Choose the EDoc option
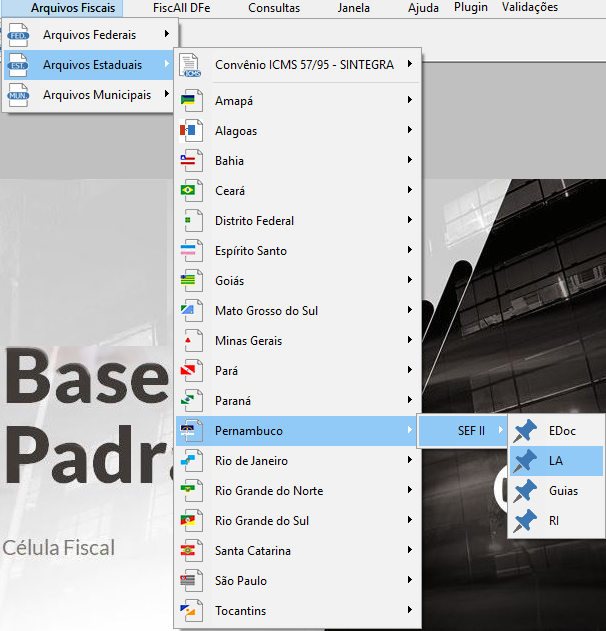This screenshot has height=631, width=606. (x=557, y=431)
